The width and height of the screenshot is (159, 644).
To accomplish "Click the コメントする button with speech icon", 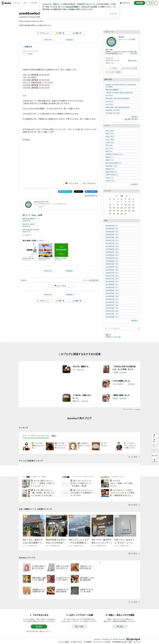I will pos(71,183).
